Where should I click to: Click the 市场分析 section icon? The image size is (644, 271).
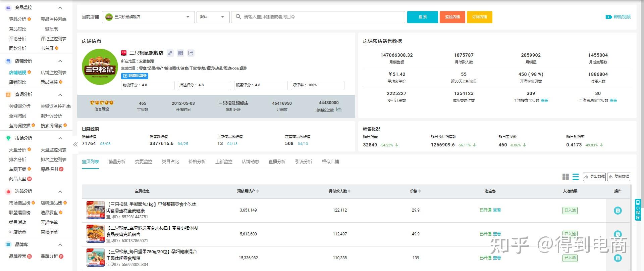click(8, 138)
